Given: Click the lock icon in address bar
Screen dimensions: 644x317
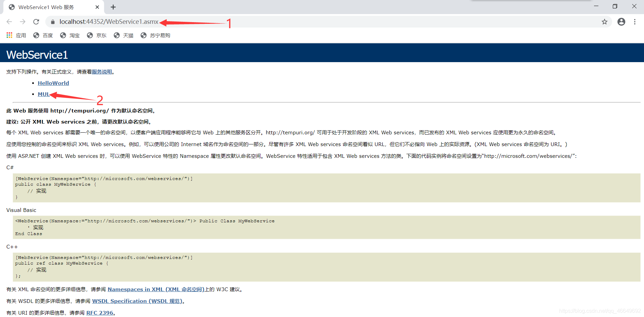Looking at the screenshot, I should pos(53,22).
